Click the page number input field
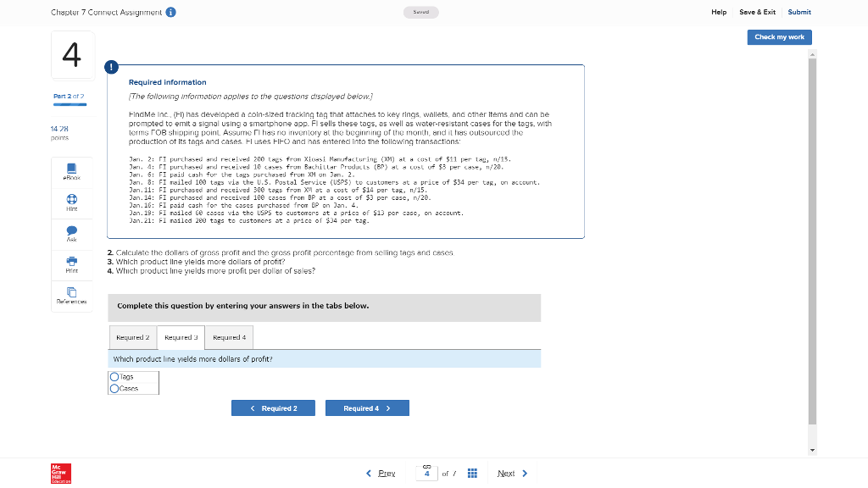 click(x=427, y=473)
